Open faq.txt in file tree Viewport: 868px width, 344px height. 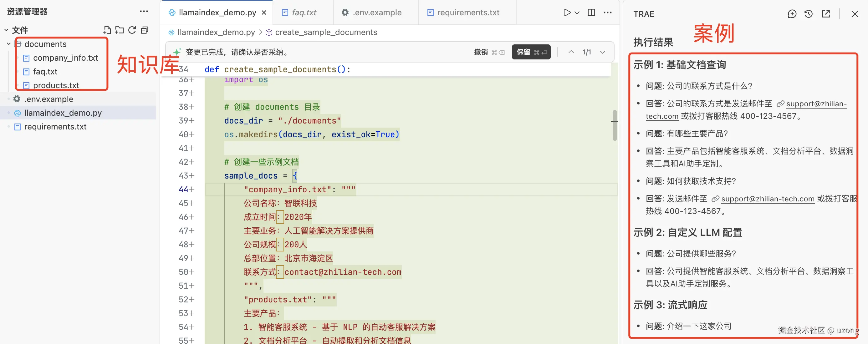pyautogui.click(x=45, y=71)
